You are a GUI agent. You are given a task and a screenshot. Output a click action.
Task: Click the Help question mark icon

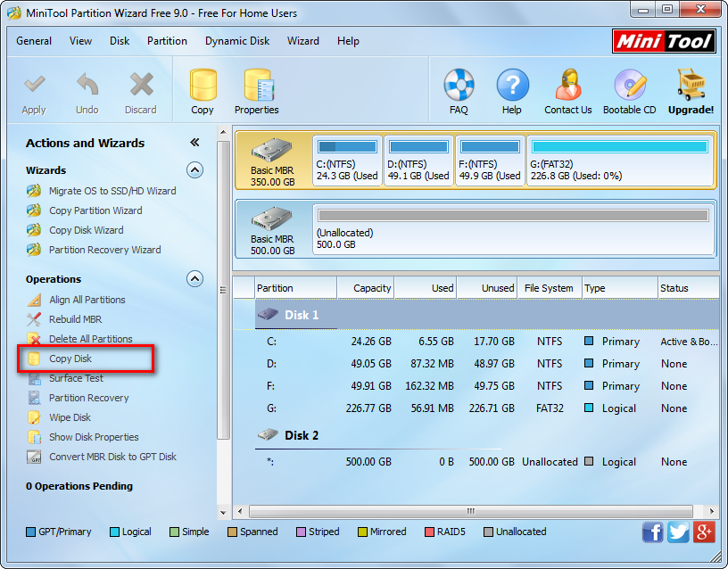[512, 85]
